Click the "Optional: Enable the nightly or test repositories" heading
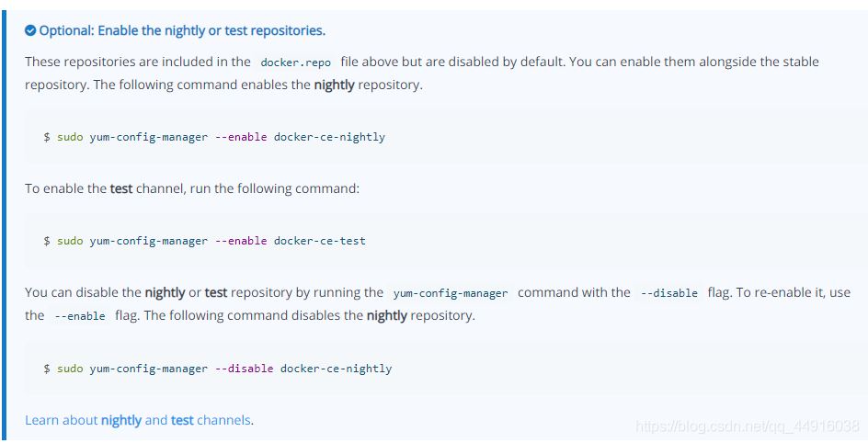This screenshot has height=443, width=868. click(x=182, y=31)
